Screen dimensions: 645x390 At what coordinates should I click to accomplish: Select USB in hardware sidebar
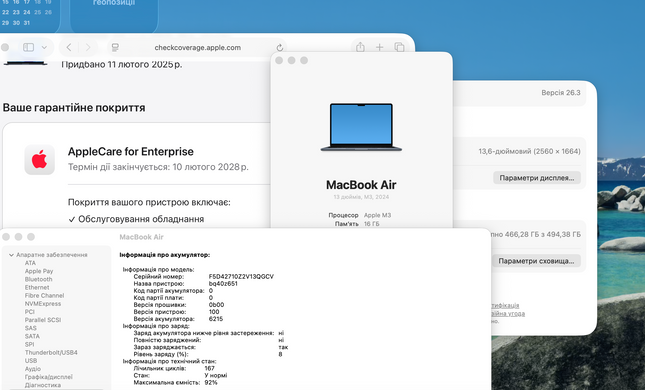coord(31,360)
